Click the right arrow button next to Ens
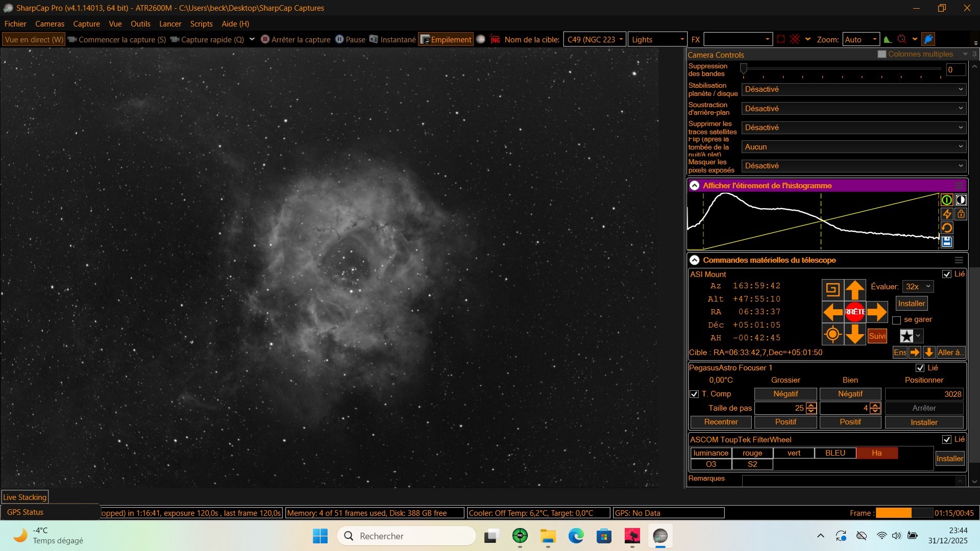Screen dimensions: 980x551 click(x=915, y=353)
